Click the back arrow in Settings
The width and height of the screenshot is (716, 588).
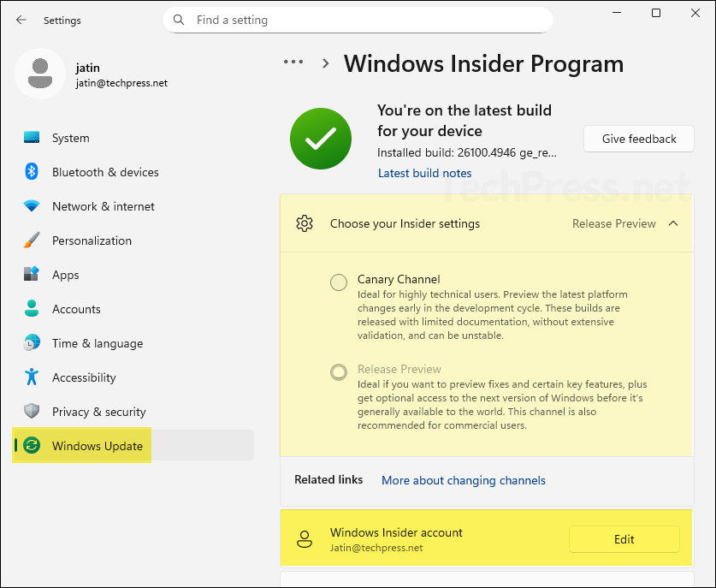click(x=21, y=20)
